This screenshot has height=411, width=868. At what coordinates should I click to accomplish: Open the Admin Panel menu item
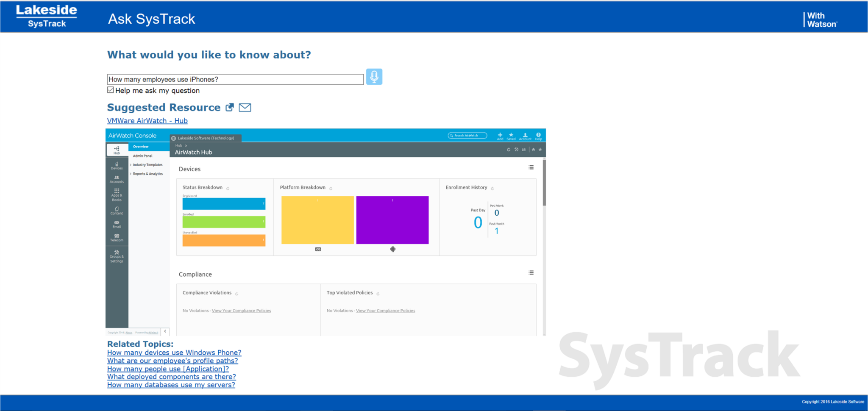143,156
